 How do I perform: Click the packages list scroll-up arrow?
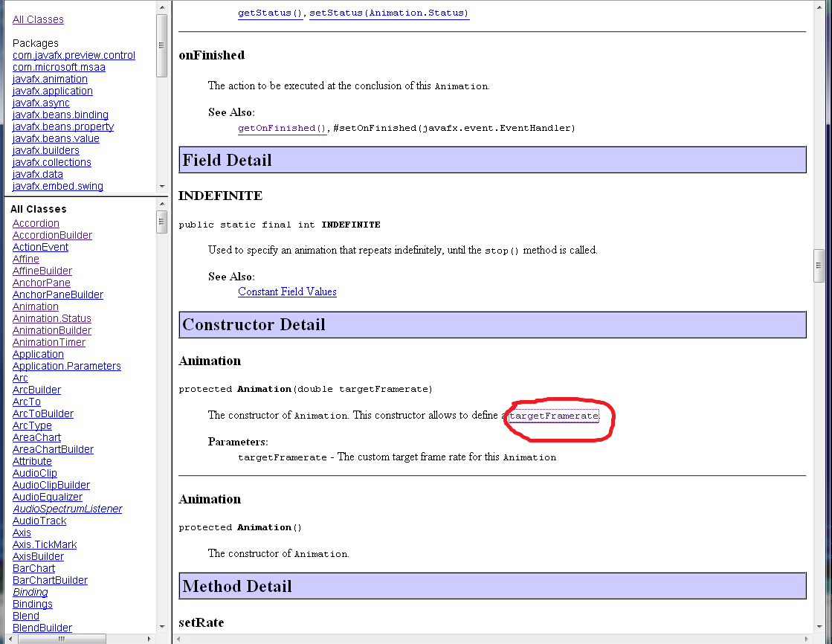click(161, 7)
